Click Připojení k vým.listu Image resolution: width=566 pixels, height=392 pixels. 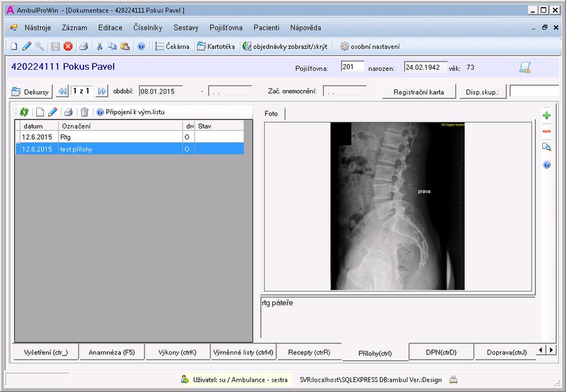pos(130,112)
